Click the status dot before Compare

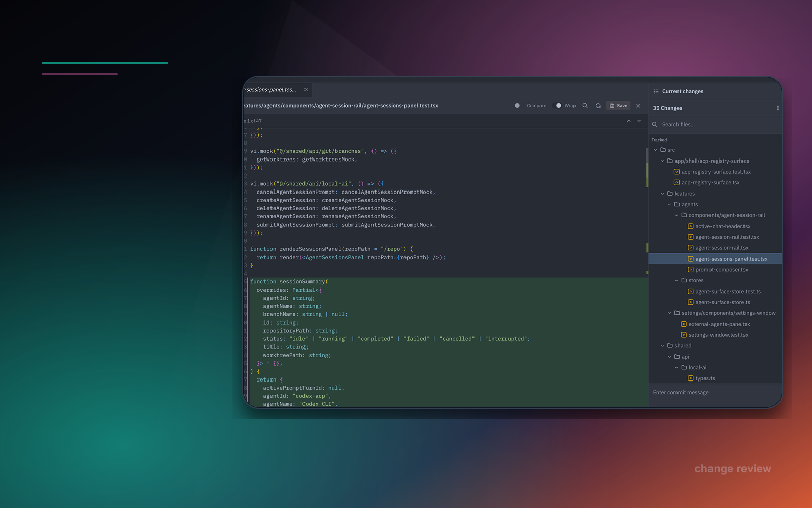[x=517, y=106]
